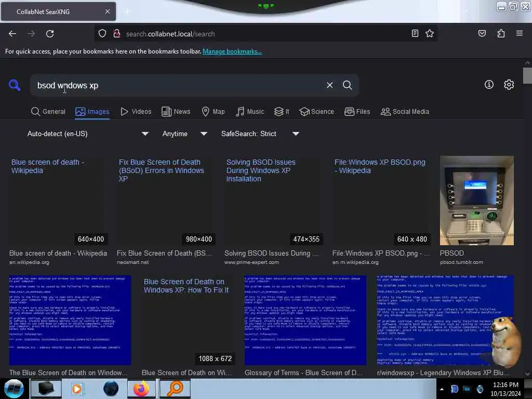
Task: Open r/windowsxp Legendary Windows XP thumbnail
Action: (x=445, y=320)
